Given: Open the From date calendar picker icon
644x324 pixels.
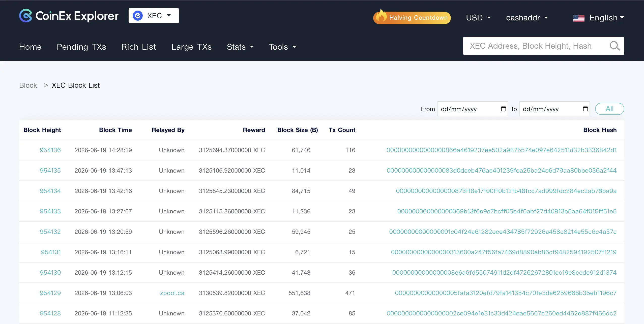Looking at the screenshot, I should point(503,109).
